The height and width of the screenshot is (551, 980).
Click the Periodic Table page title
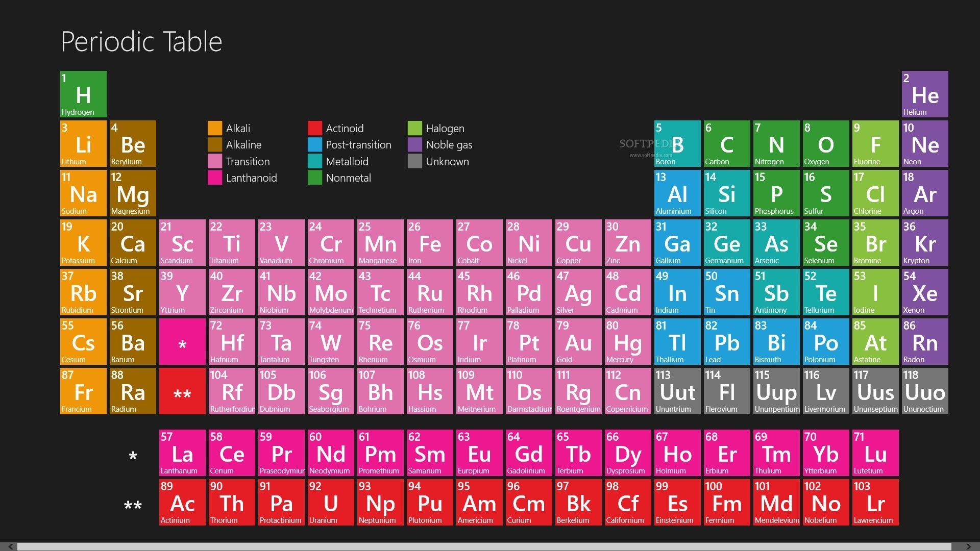(x=141, y=41)
